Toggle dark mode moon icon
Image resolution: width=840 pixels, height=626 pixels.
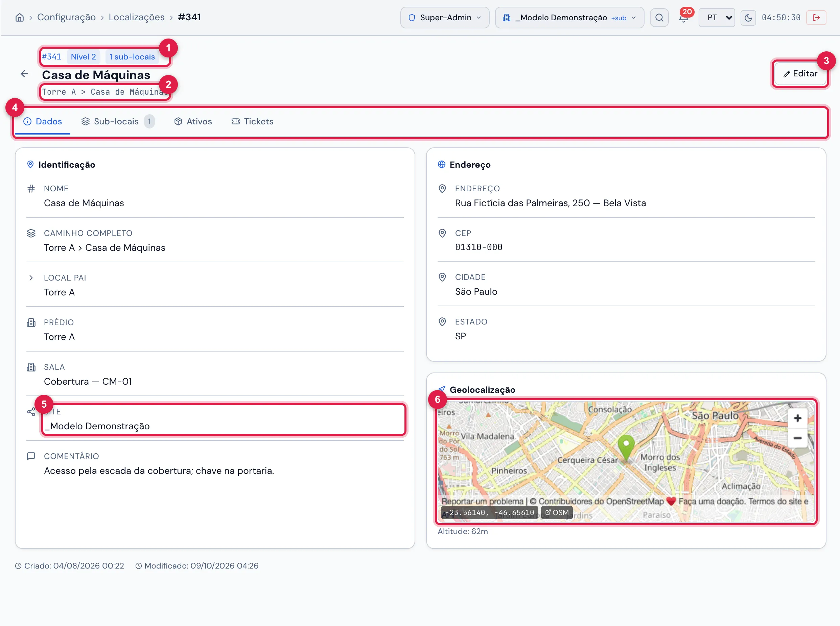pyautogui.click(x=748, y=18)
